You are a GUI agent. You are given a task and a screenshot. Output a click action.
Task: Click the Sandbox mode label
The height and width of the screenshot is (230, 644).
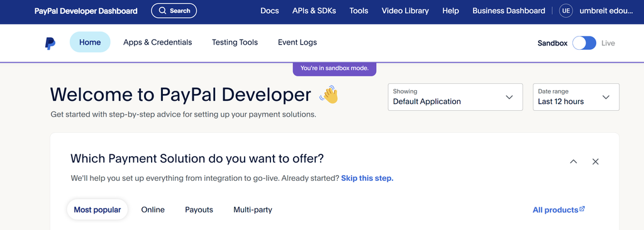(552, 43)
